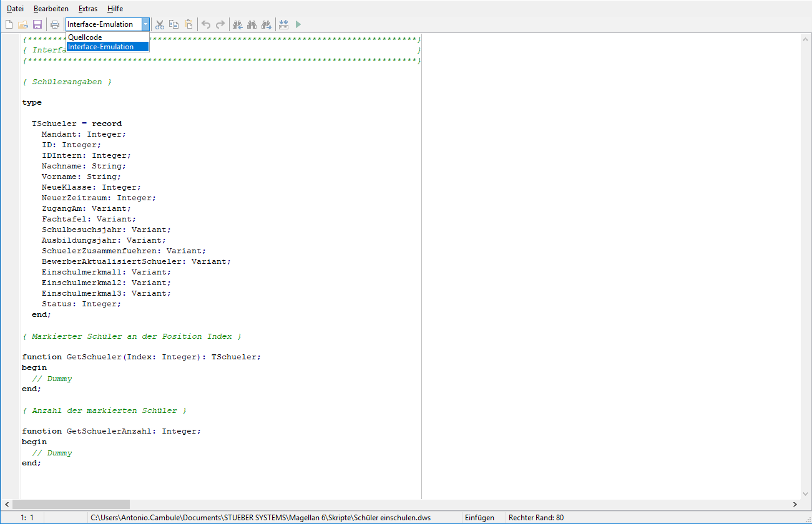Collapse the Interface-Emulation combo box arrow

[x=145, y=24]
